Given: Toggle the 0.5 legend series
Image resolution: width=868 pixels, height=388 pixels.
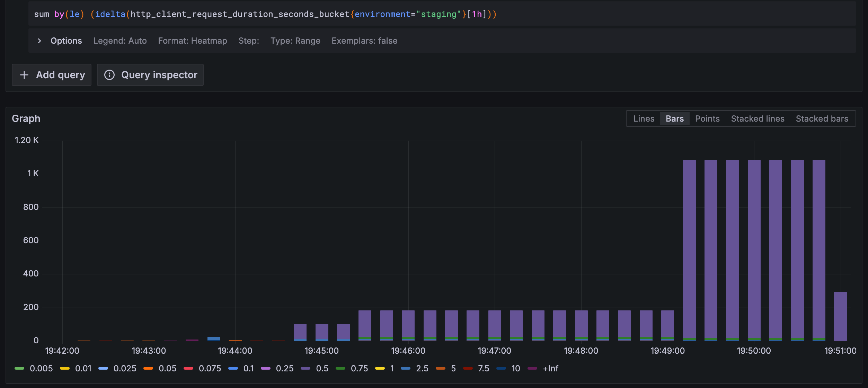Looking at the screenshot, I should coord(322,369).
